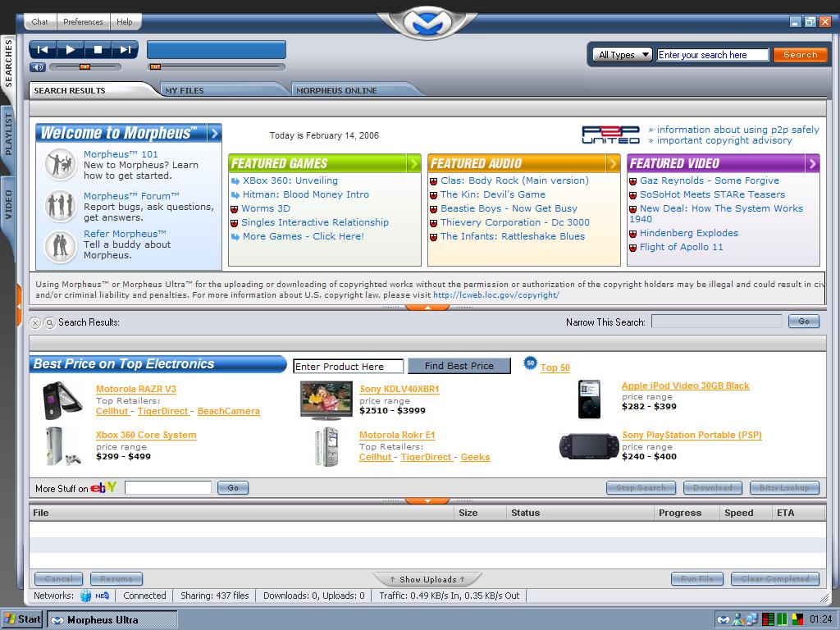
Task: Stop playback with the Stop button
Action: tap(98, 50)
